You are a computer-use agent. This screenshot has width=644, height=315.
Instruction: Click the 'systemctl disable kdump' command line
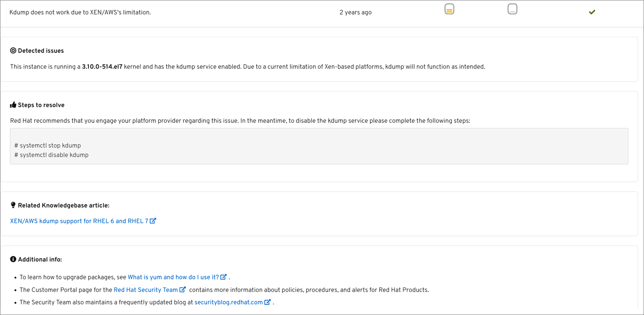click(x=51, y=155)
